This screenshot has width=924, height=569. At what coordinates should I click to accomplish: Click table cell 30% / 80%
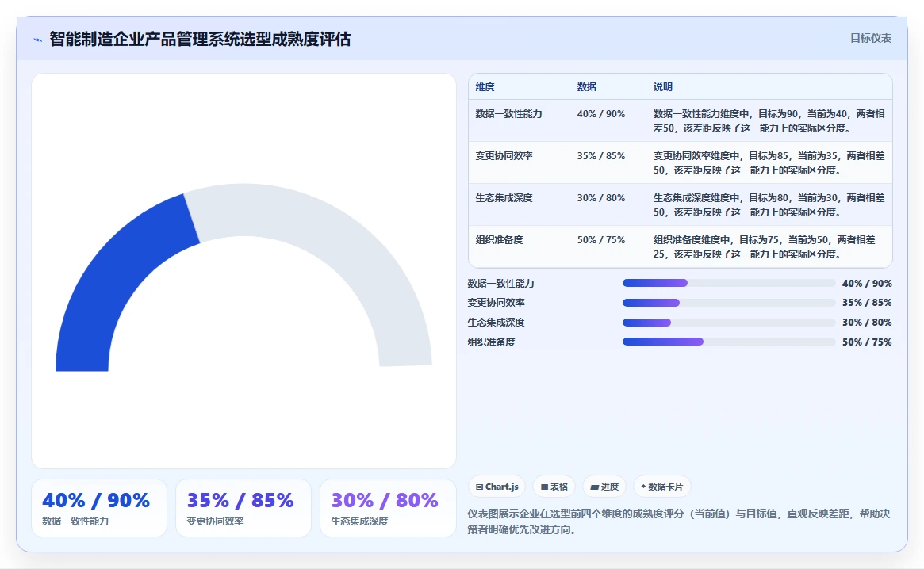coord(601,198)
